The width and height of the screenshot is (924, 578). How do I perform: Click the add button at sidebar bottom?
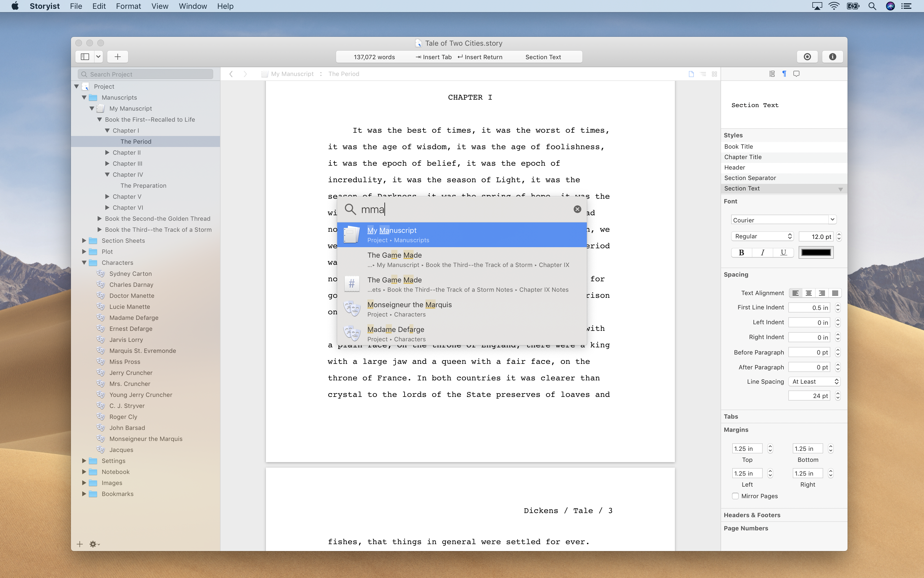tap(80, 544)
